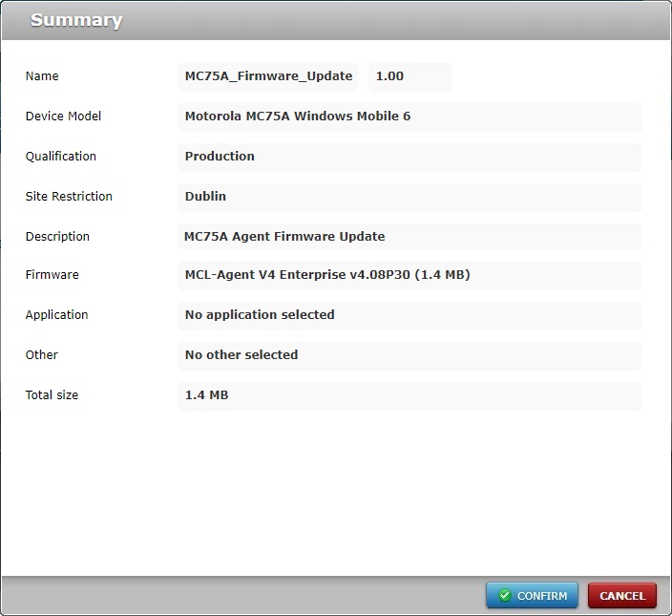Click the Other label
672x616 pixels.
[x=42, y=355]
